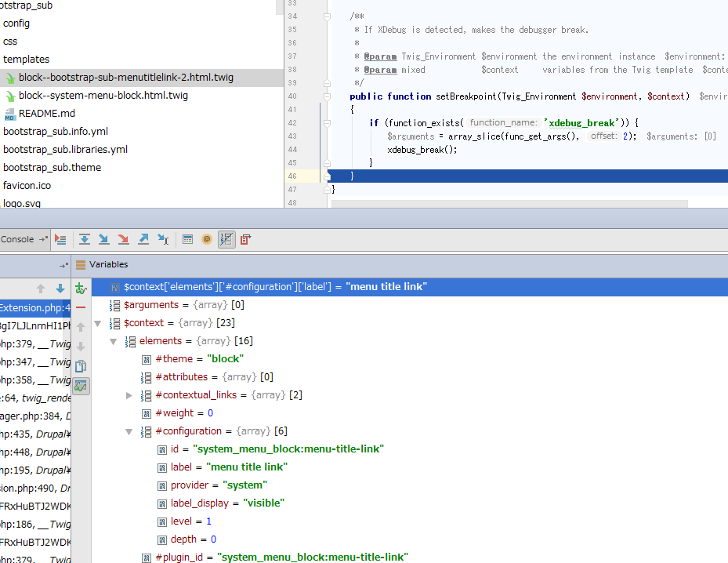
Task: Click line 44 in the editor gutter
Action: point(292,149)
